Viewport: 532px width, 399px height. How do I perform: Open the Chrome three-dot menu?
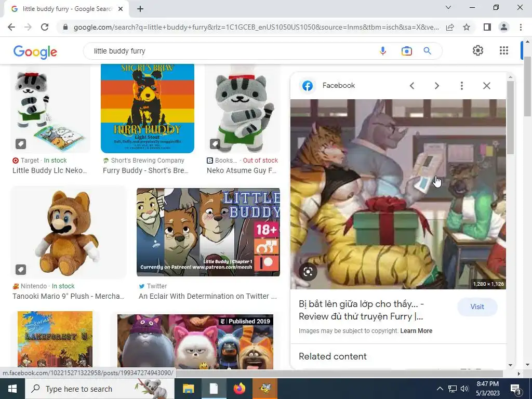[x=521, y=27]
